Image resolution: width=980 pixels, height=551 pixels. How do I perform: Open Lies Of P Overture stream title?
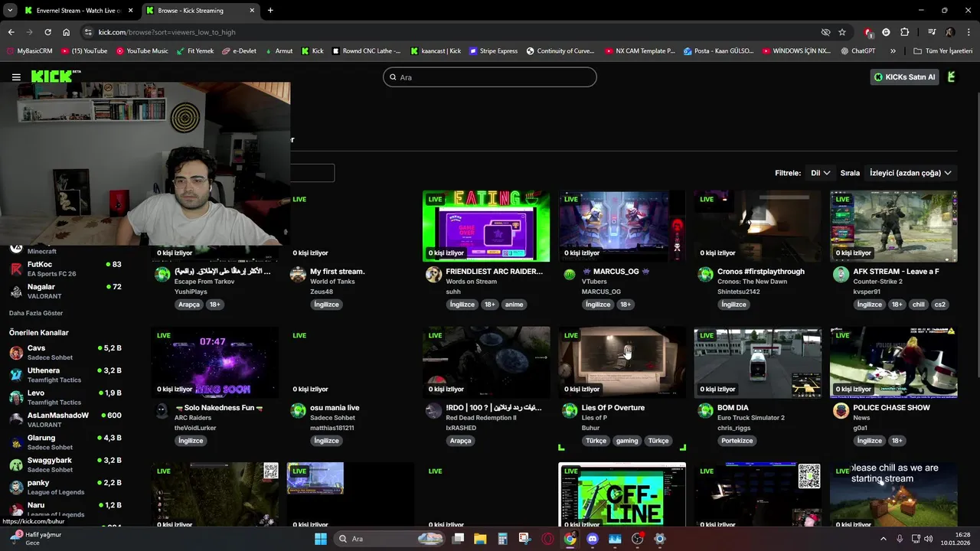point(613,408)
